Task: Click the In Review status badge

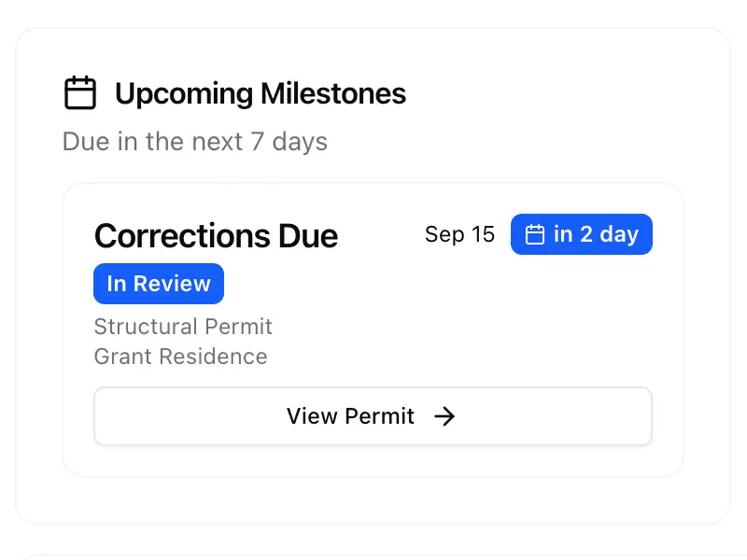Action: click(x=159, y=283)
